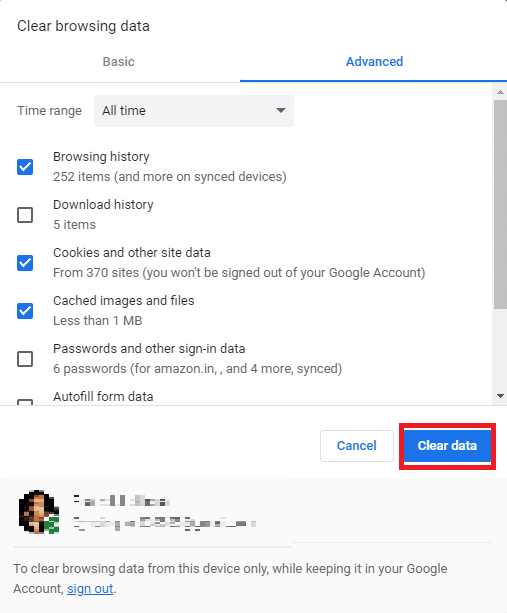Check Passwords and other sign-in data

25,358
